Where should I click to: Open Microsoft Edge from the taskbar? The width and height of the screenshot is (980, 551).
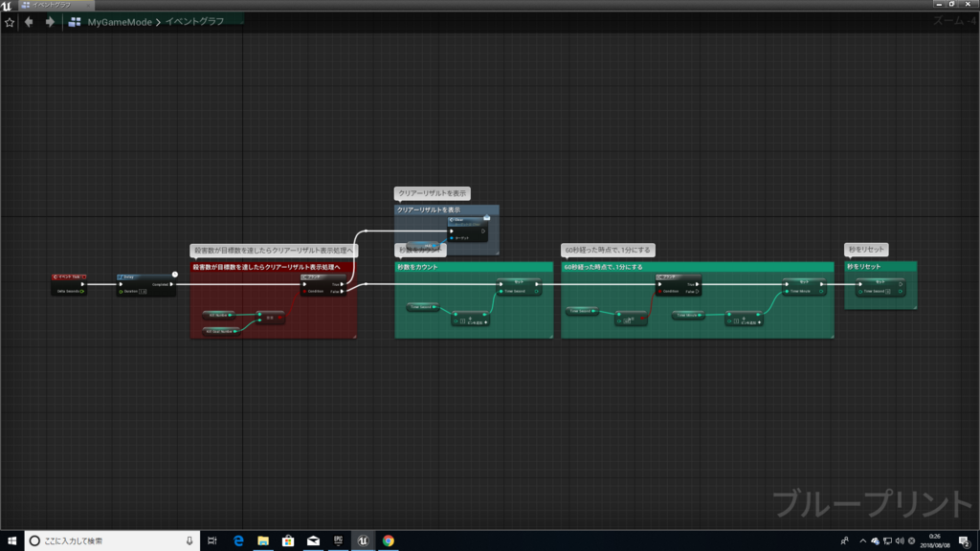pos(238,540)
